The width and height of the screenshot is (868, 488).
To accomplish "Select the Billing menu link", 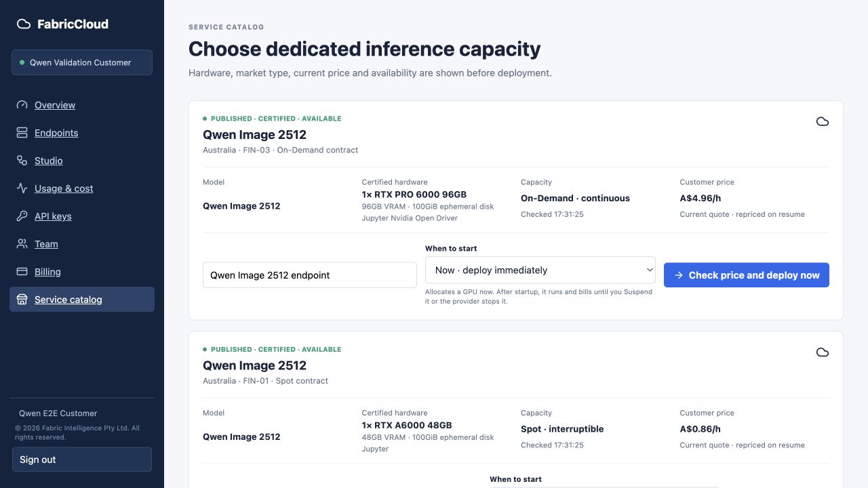I will (x=47, y=272).
